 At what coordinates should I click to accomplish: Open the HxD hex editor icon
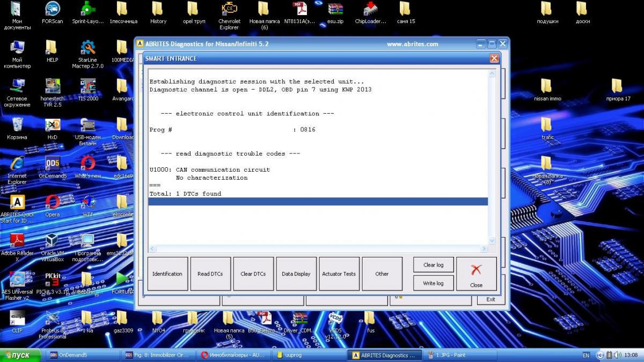pyautogui.click(x=52, y=129)
